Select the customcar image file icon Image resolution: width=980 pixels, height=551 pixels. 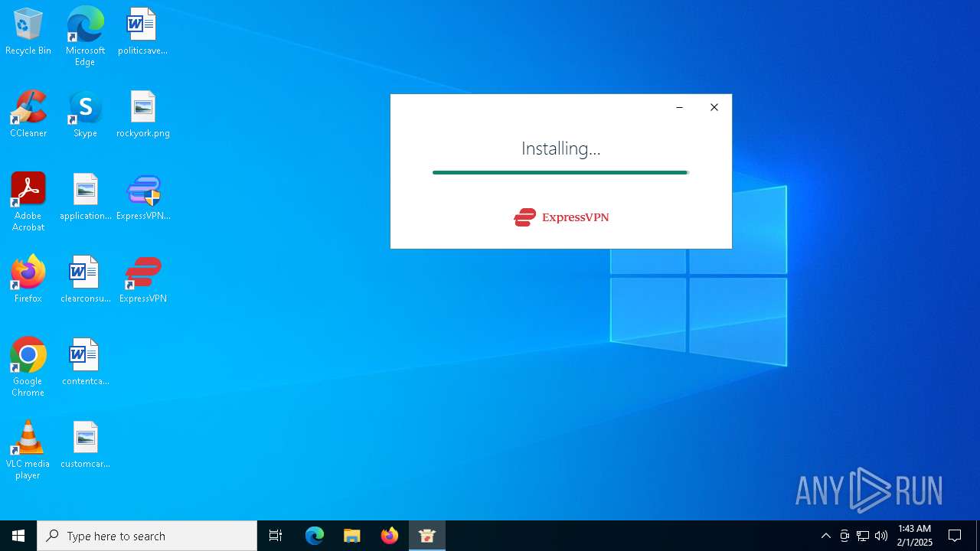click(x=85, y=445)
